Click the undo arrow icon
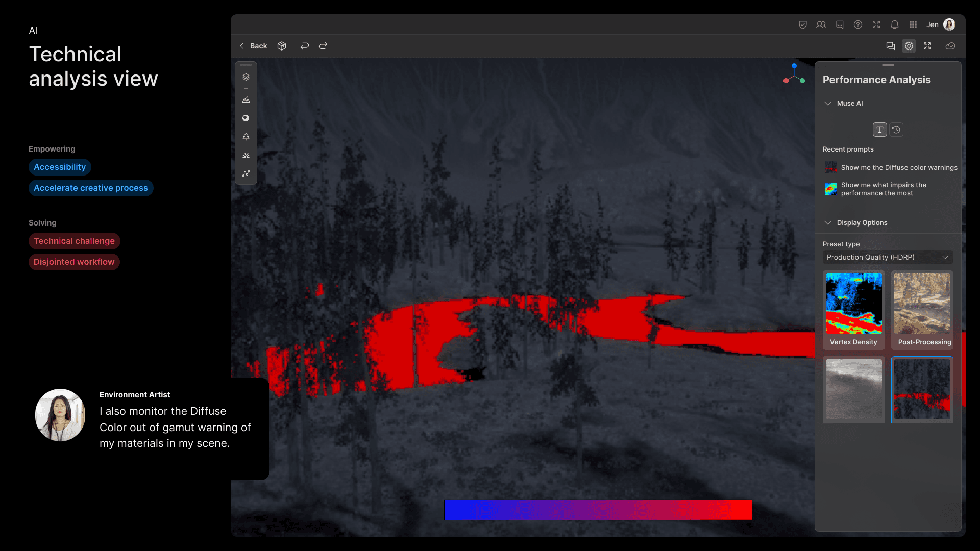 pos(305,46)
